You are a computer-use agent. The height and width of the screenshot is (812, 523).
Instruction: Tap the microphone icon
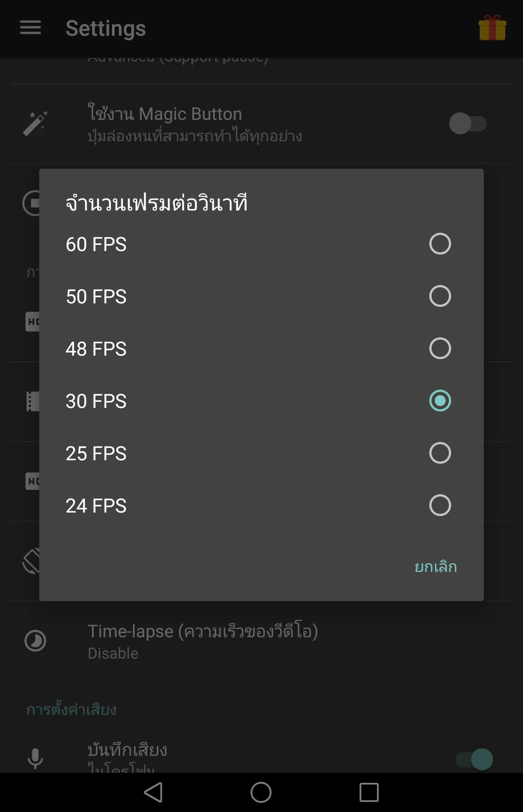pos(35,758)
